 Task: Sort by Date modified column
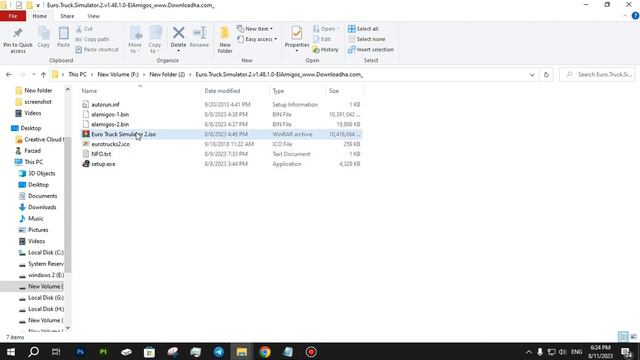[x=222, y=91]
